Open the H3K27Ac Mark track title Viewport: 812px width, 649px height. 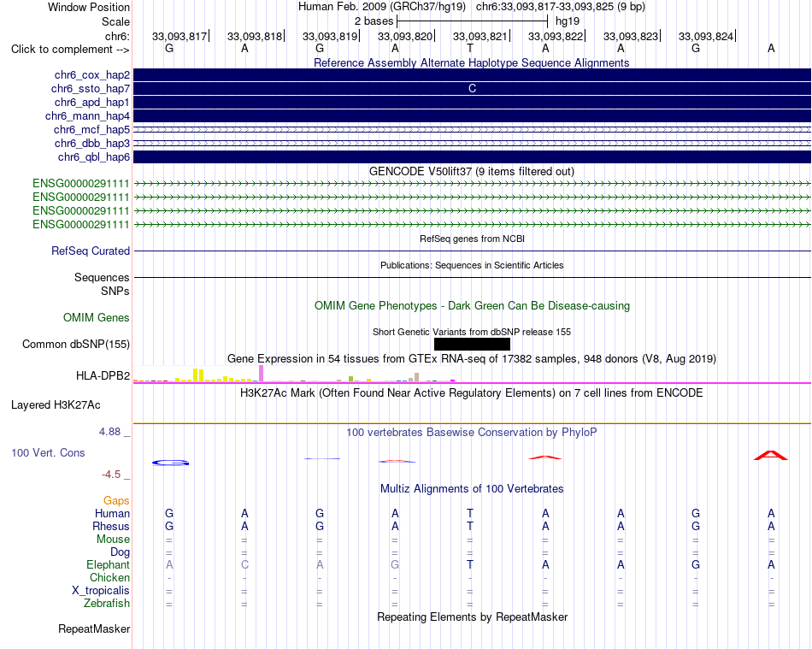pyautogui.click(x=472, y=393)
